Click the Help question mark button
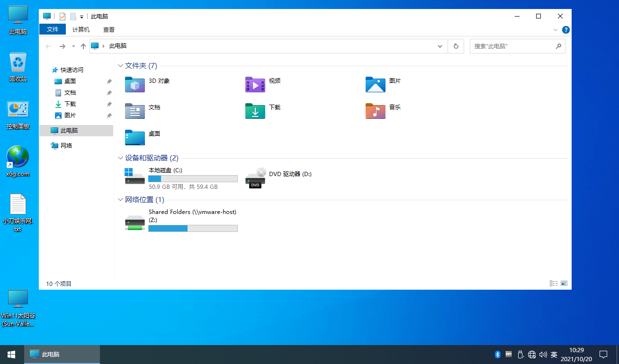 coord(565,29)
